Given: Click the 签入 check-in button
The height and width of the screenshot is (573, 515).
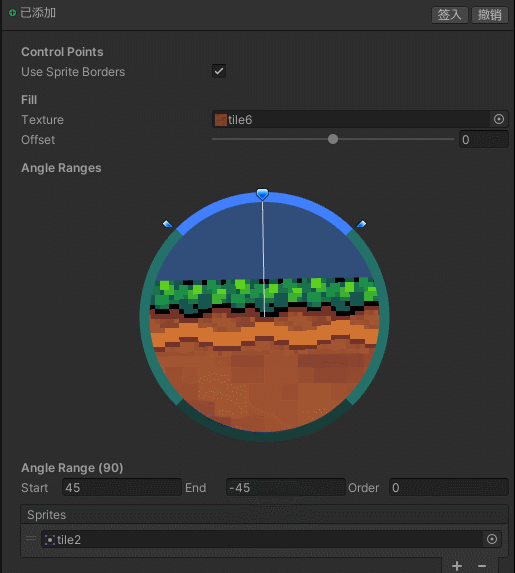Looking at the screenshot, I should 450,15.
